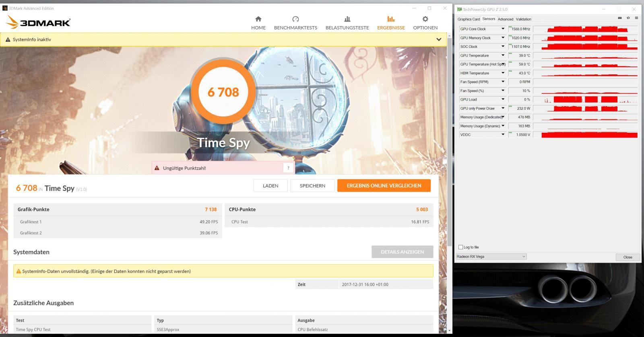Minimize the 3DMark window
The width and height of the screenshot is (644, 337).
[x=414, y=8]
